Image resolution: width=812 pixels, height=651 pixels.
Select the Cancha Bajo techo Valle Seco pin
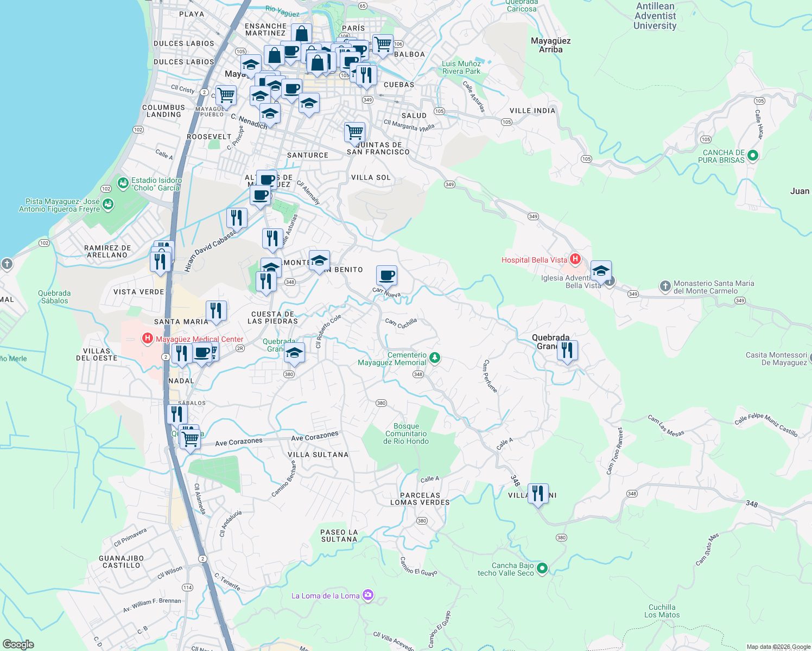click(x=542, y=569)
